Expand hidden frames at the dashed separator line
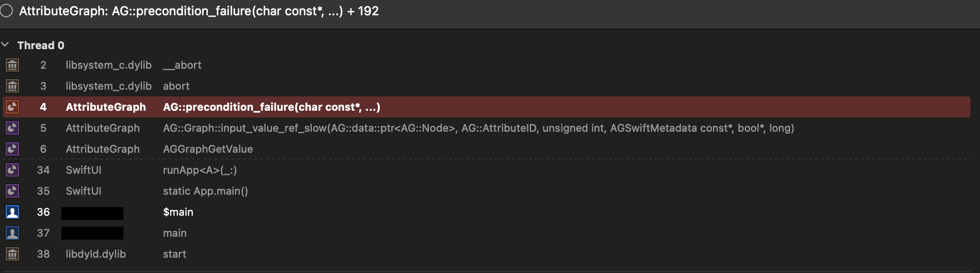The image size is (980, 273). (490, 159)
